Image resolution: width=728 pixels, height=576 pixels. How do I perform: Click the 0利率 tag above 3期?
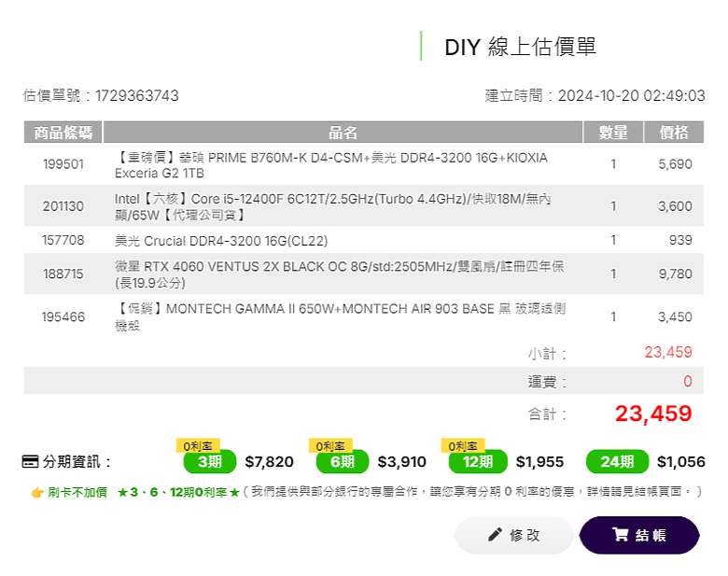tap(198, 445)
